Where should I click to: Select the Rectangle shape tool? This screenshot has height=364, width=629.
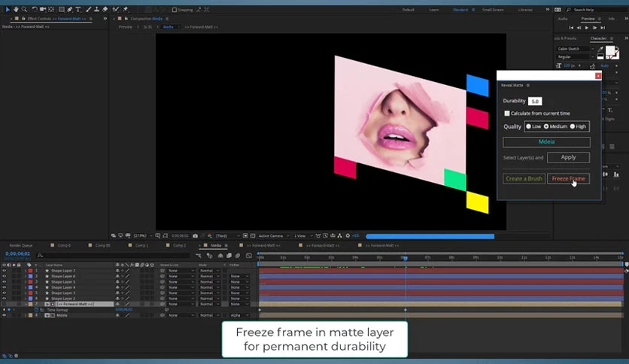(x=62, y=9)
